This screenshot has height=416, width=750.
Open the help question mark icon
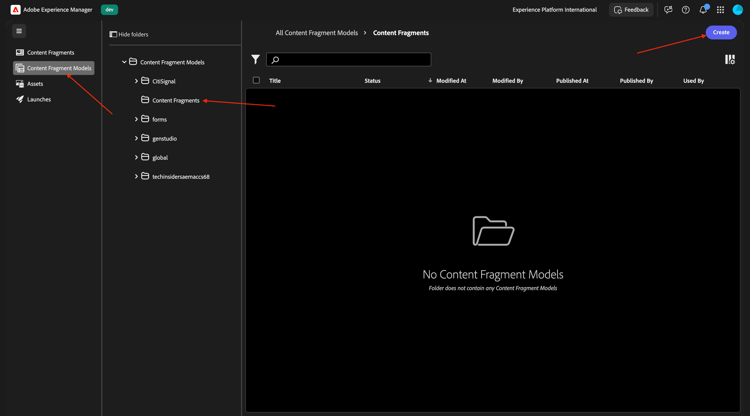tap(685, 10)
